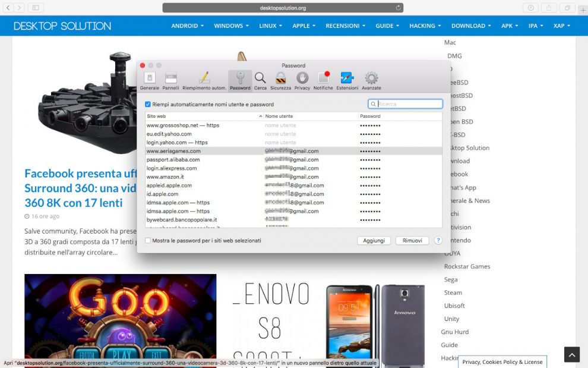Sort by Nome utente column header

311,116
